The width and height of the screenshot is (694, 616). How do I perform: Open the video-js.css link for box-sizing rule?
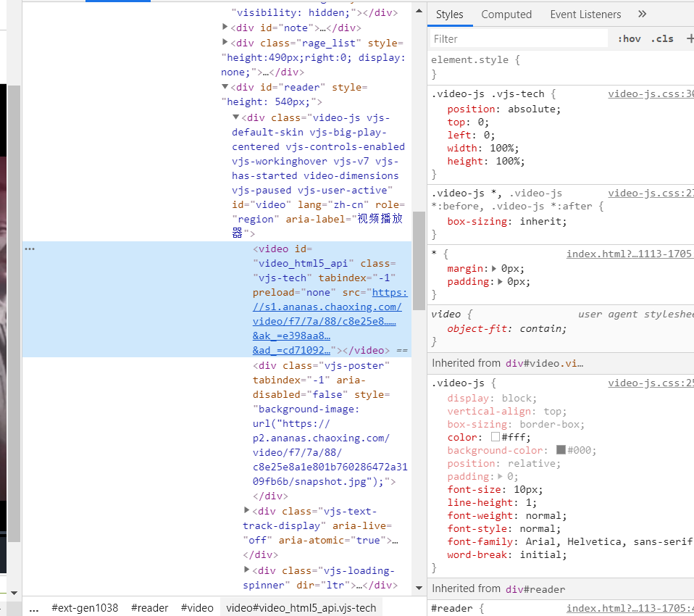pos(651,193)
